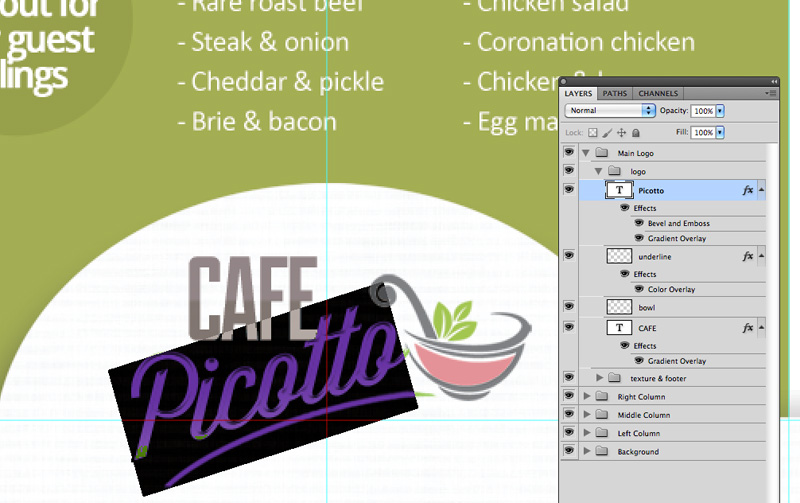Click the bowl layer thumbnail

(x=619, y=307)
